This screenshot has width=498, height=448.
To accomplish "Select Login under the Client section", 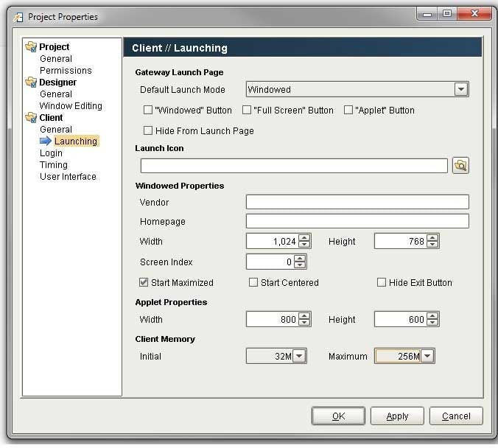I will click(51, 153).
